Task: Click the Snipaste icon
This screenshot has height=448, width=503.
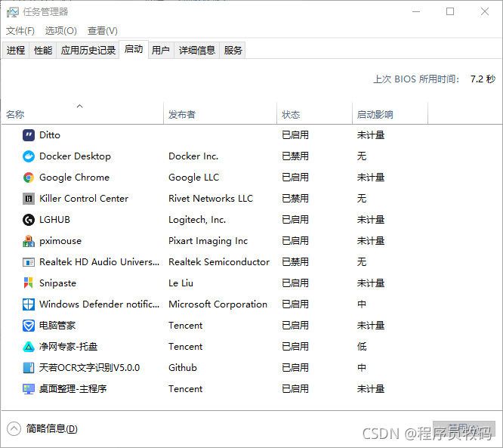Action: click(29, 283)
